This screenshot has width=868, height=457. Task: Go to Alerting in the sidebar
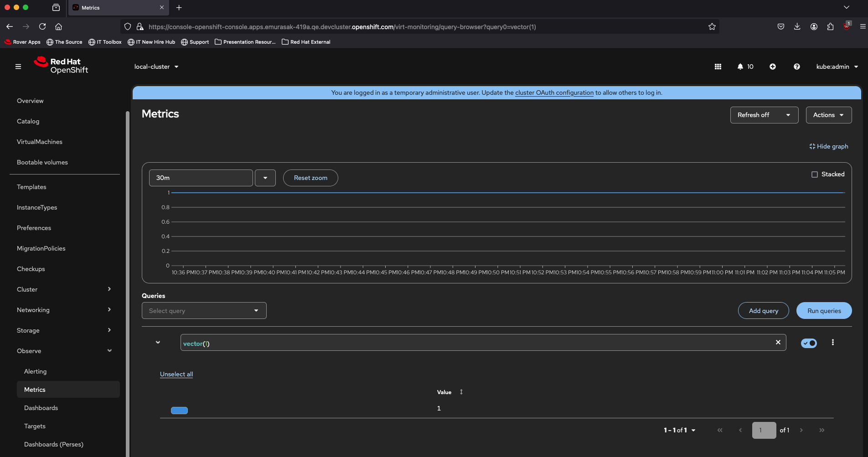click(x=36, y=371)
